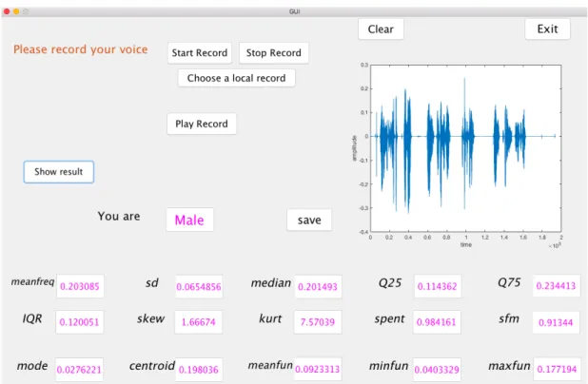Click the "Please record your voice" label
The height and width of the screenshot is (384, 588).
(x=81, y=49)
